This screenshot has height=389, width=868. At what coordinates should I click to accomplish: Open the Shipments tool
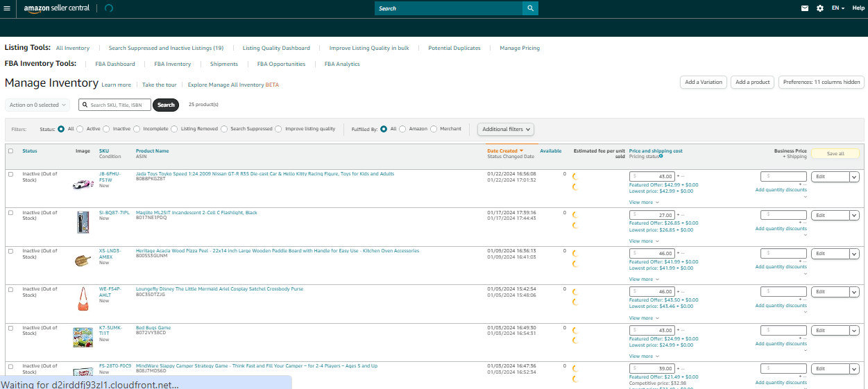click(x=224, y=64)
